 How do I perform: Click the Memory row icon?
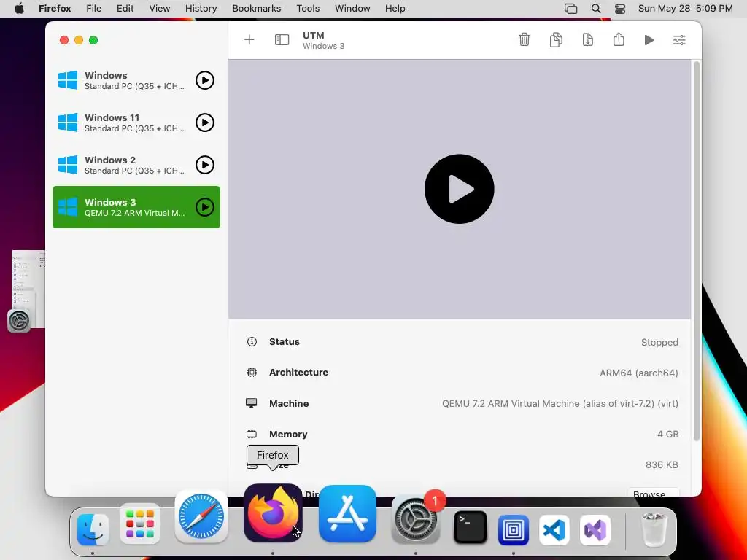pos(251,434)
